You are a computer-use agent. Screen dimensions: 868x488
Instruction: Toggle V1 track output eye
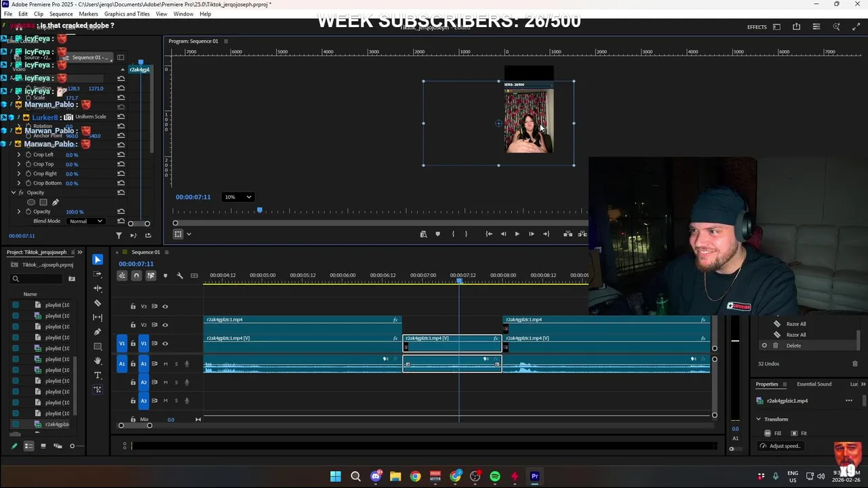[165, 344]
